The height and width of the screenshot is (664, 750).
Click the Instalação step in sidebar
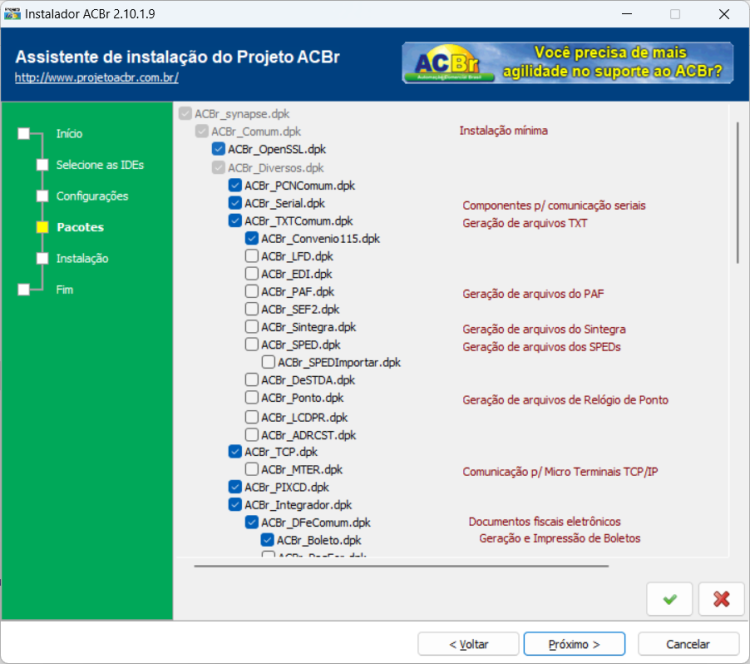(x=82, y=258)
